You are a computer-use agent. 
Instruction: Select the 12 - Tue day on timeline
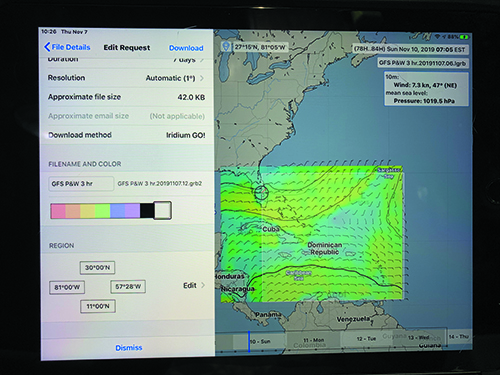click(366, 339)
